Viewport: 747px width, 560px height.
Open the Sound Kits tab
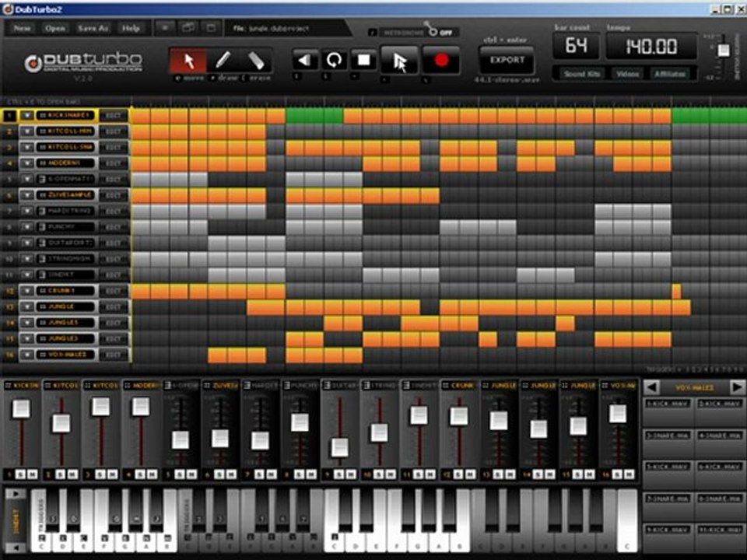pos(581,74)
